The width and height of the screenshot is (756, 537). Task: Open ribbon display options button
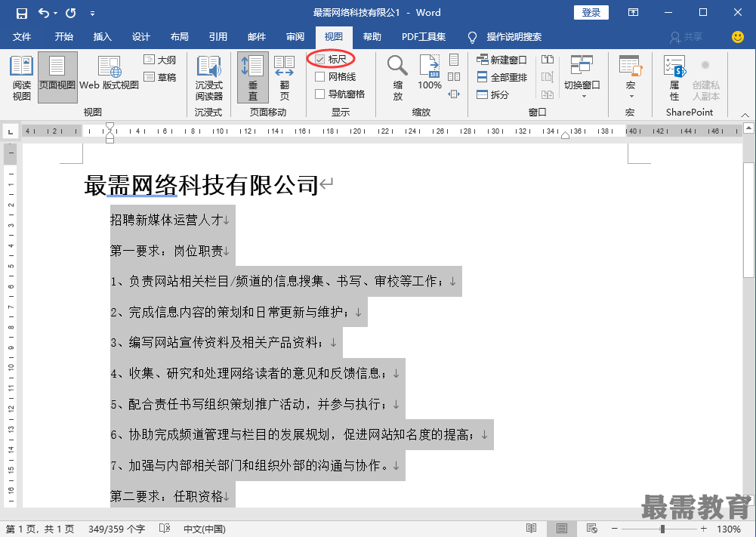[633, 13]
